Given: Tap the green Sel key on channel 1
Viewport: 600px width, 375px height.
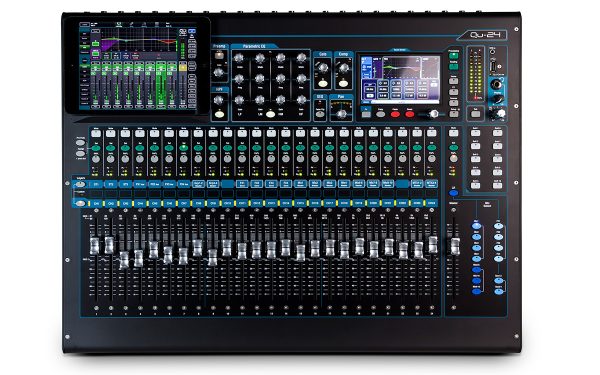Looking at the screenshot, I should point(96,148).
